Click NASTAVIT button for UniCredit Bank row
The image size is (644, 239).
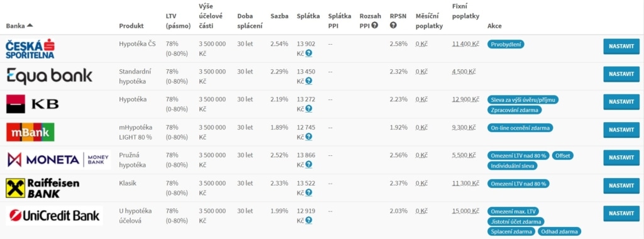pos(621,214)
